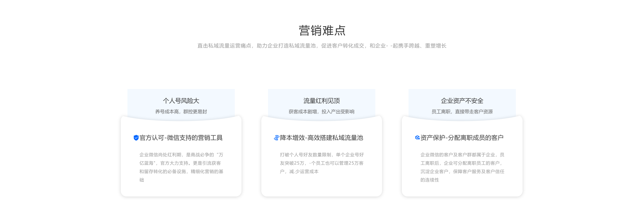
Task: Click the 获客成本剧增，投入产出受影响 caption
Action: coord(322,112)
